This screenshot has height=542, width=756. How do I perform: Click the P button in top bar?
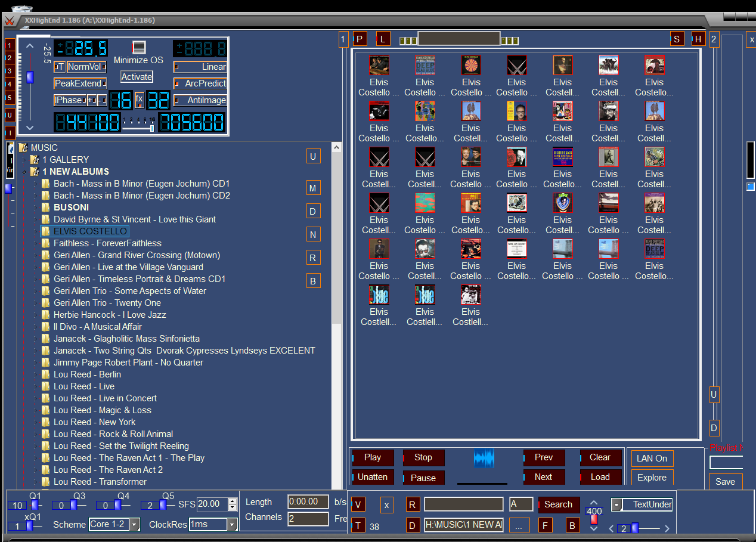pos(360,39)
